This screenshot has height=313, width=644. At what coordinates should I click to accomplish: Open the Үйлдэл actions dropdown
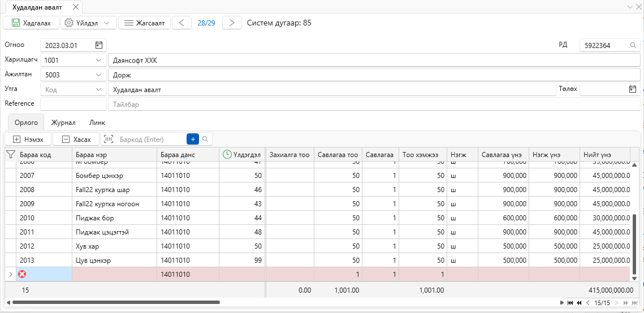coord(89,23)
